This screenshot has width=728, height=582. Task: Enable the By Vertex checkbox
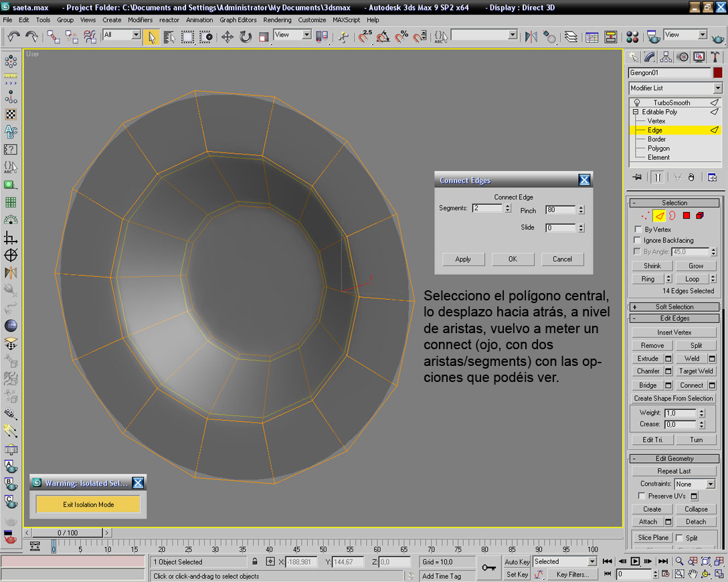[x=638, y=229]
